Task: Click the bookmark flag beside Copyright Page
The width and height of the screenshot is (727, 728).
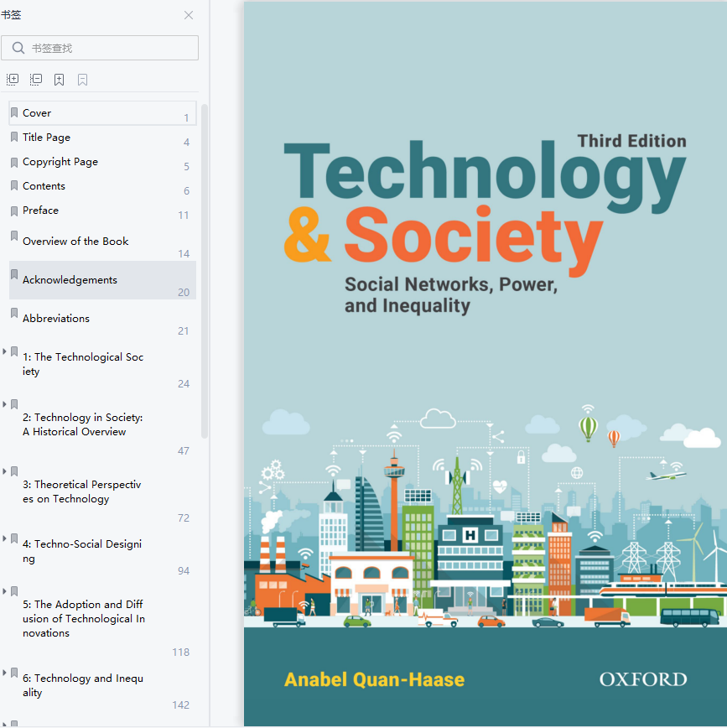Action: coord(14,162)
